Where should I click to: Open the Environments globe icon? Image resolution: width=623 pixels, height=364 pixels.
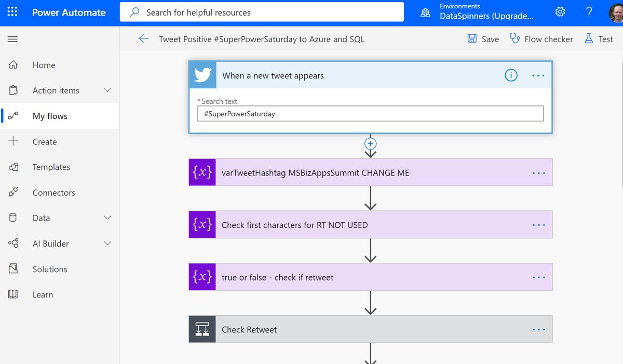tap(425, 12)
